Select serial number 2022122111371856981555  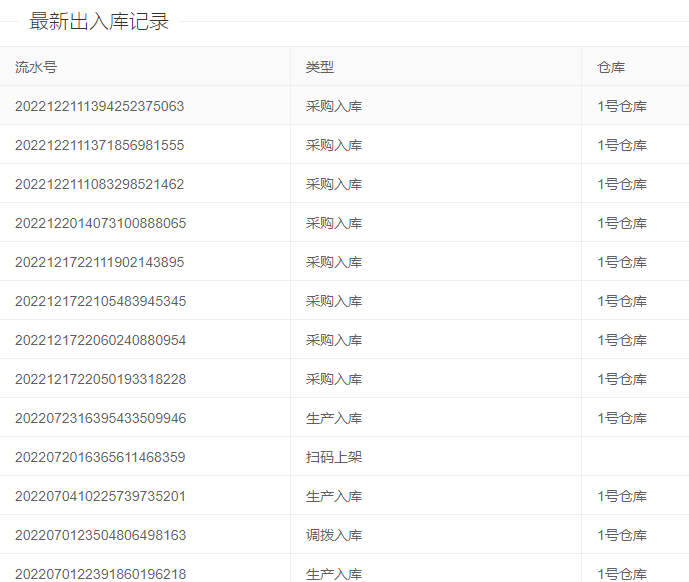(99, 145)
